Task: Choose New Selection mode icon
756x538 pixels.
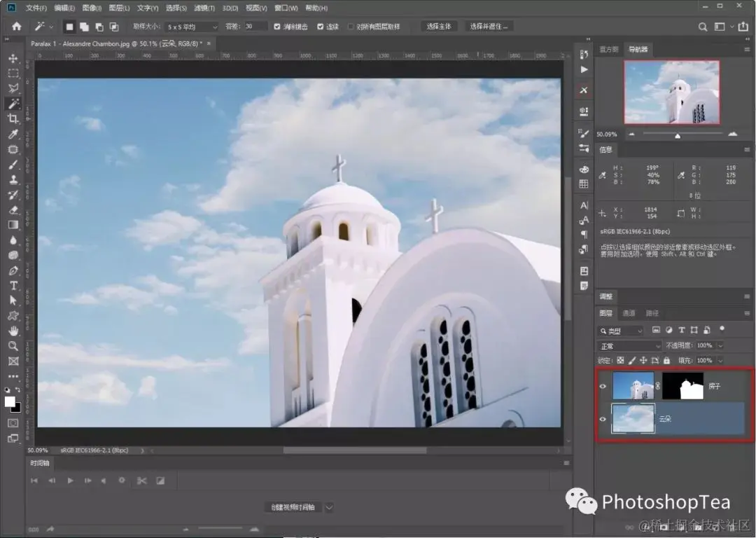Action: click(69, 27)
